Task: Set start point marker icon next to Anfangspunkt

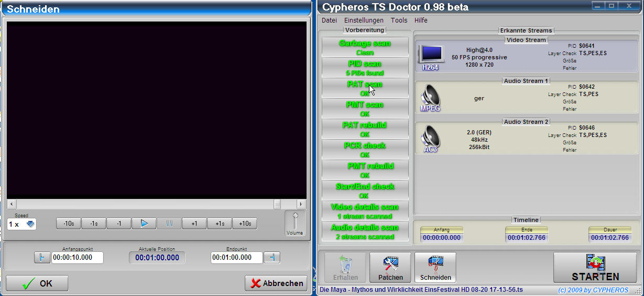Action: pos(42,258)
